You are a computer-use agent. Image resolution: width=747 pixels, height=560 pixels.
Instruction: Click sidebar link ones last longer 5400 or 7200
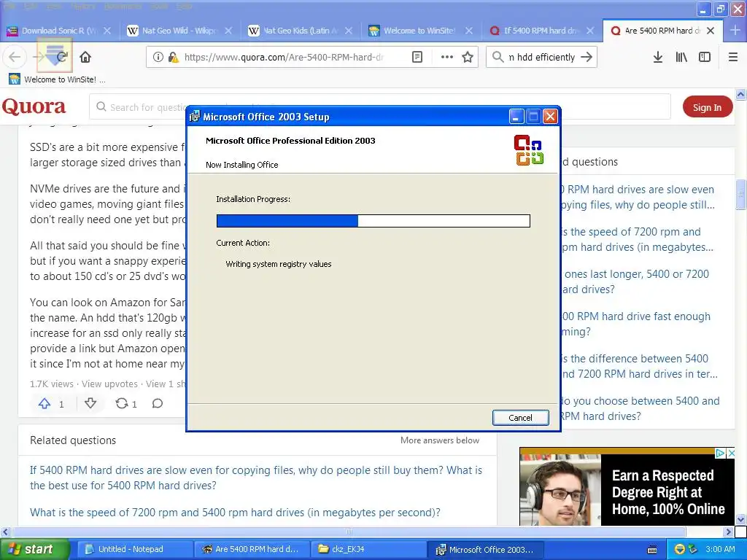[635, 281]
